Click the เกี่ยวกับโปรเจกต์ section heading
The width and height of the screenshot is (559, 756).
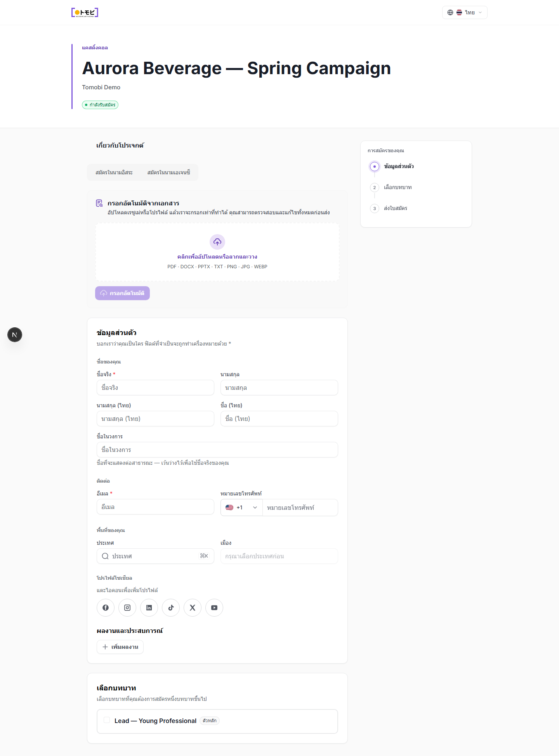tap(120, 146)
